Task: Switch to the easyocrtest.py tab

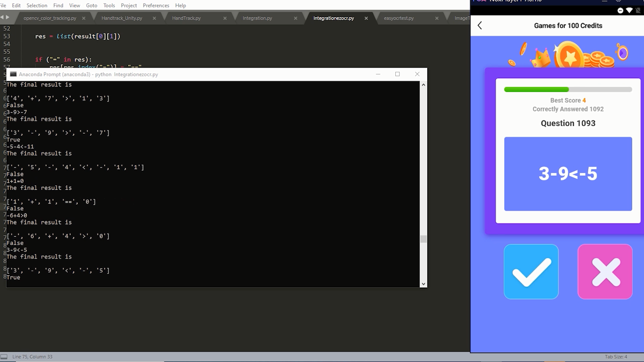Action: pos(398,18)
